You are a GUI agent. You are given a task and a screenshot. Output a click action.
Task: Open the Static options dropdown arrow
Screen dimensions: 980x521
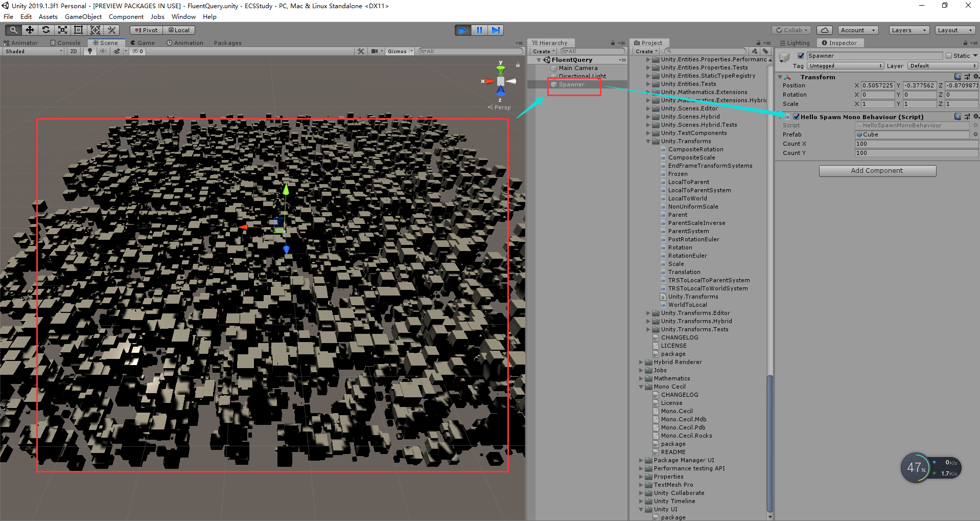(x=975, y=56)
